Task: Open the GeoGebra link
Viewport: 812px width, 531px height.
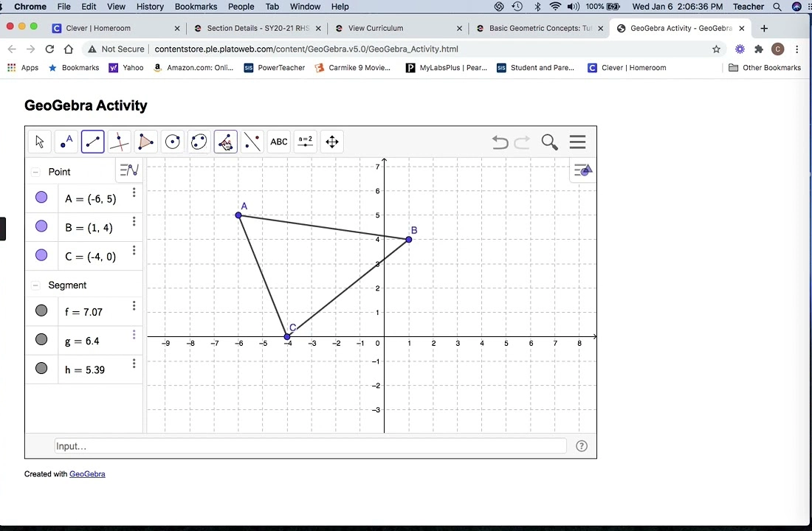Action: pyautogui.click(x=87, y=474)
